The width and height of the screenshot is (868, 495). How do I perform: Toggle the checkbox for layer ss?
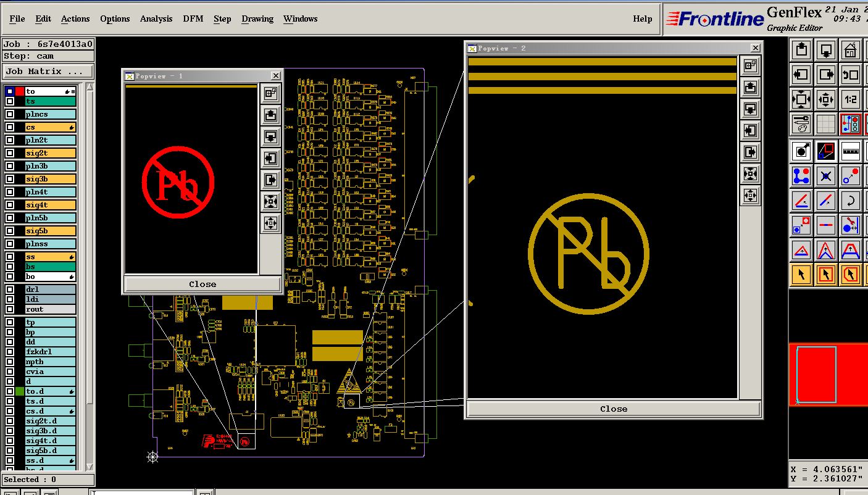click(x=10, y=257)
